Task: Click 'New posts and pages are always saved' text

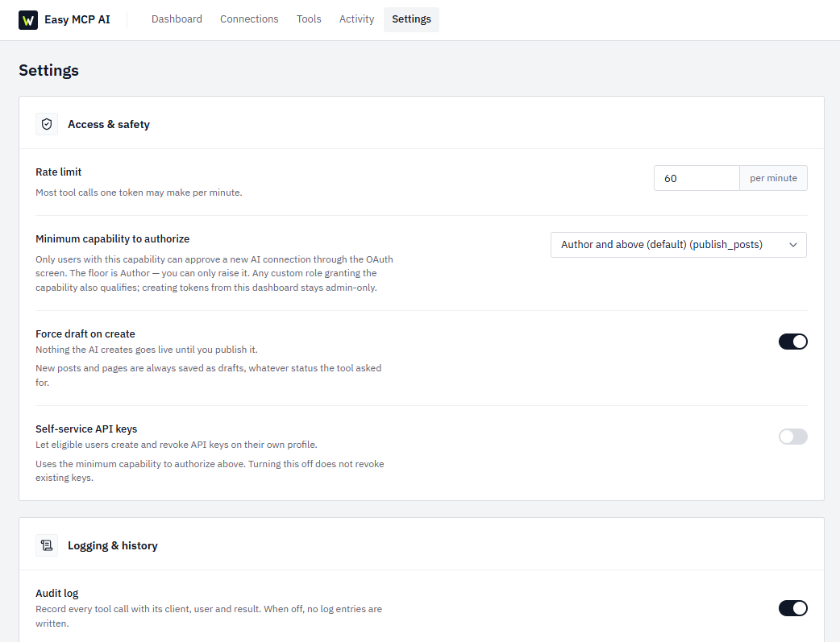Action: (x=209, y=375)
